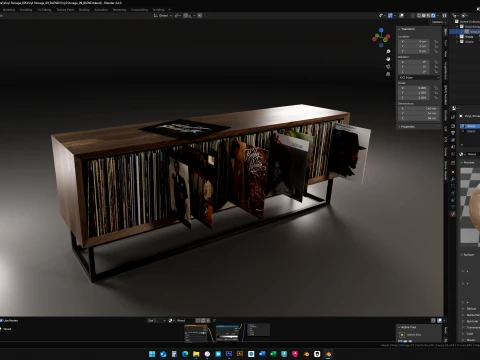The image size is (480, 360).
Task: Click the pan hand viewport icon
Action: (x=388, y=59)
